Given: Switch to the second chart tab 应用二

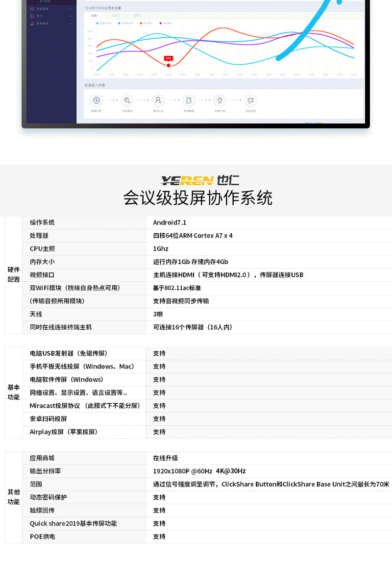Looking at the screenshot, I should (x=116, y=16).
